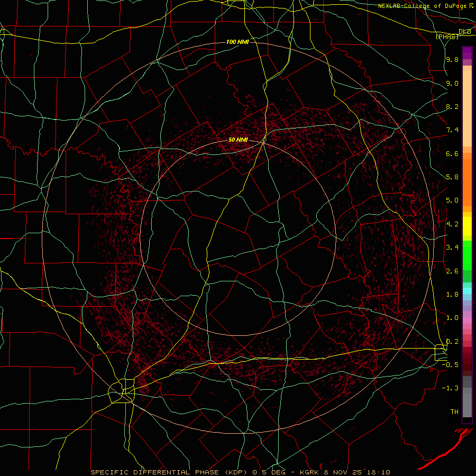Click the 5.8 scale label
Viewport: 476px width, 476px height.
click(452, 177)
